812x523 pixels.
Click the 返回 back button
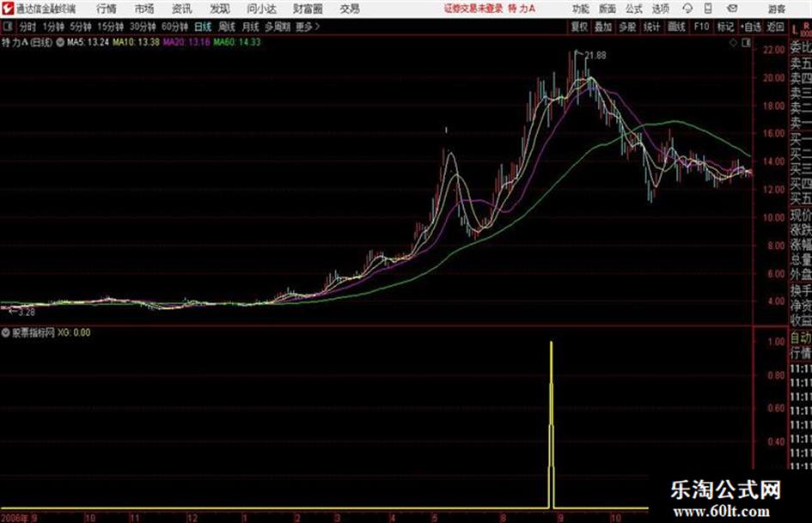coord(775,27)
